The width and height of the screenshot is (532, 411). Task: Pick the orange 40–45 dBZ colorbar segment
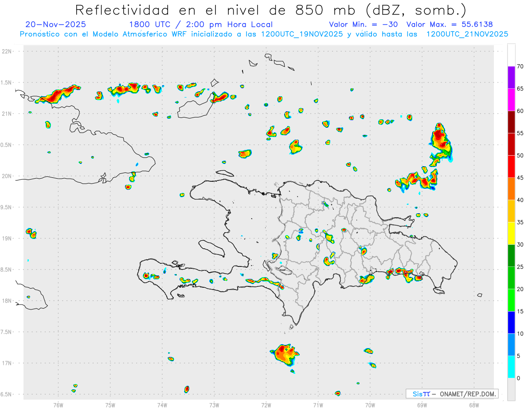(x=512, y=189)
